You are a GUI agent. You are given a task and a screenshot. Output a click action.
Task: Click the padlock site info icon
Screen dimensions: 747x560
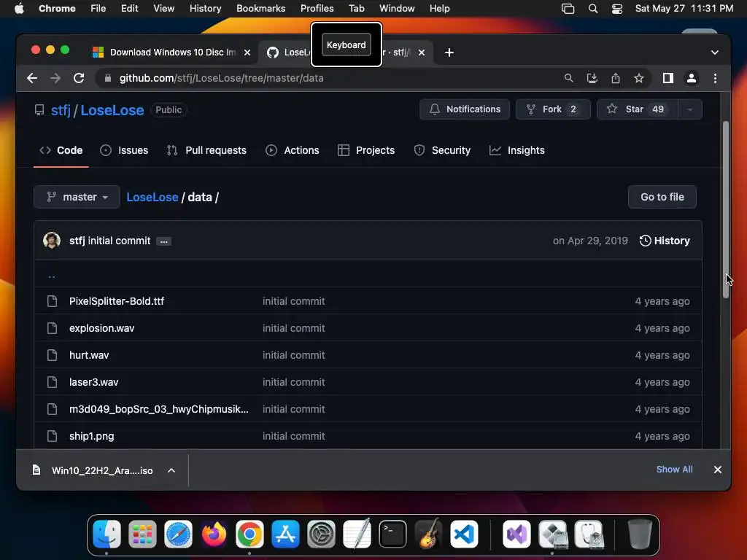pyautogui.click(x=108, y=78)
